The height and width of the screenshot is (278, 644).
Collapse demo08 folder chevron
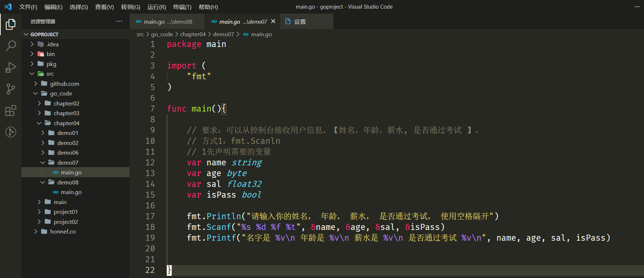coord(43,182)
